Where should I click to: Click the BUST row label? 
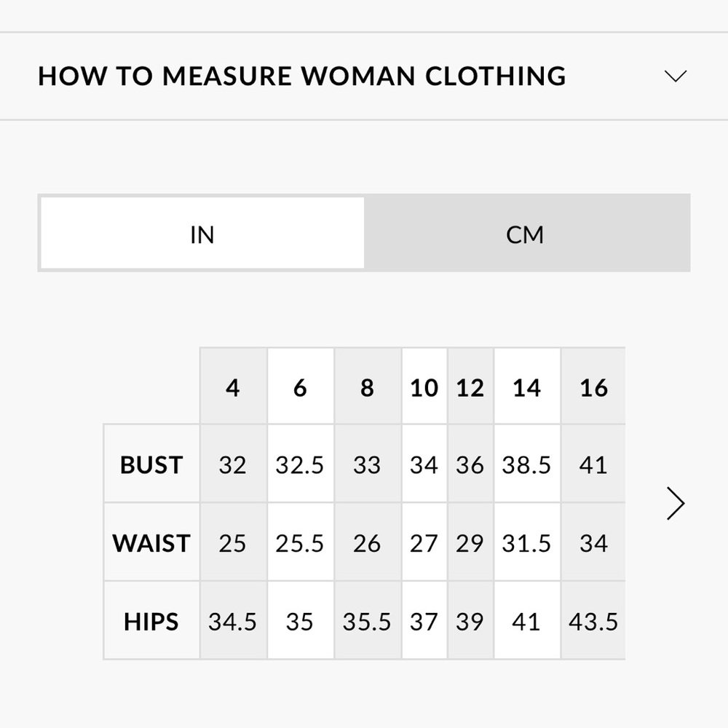coord(151,464)
